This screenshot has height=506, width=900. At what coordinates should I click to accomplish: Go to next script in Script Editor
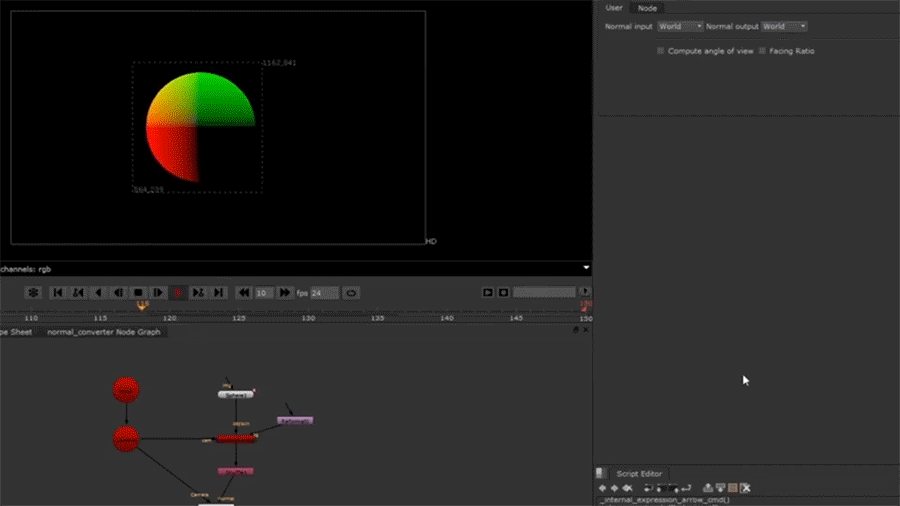tap(614, 488)
